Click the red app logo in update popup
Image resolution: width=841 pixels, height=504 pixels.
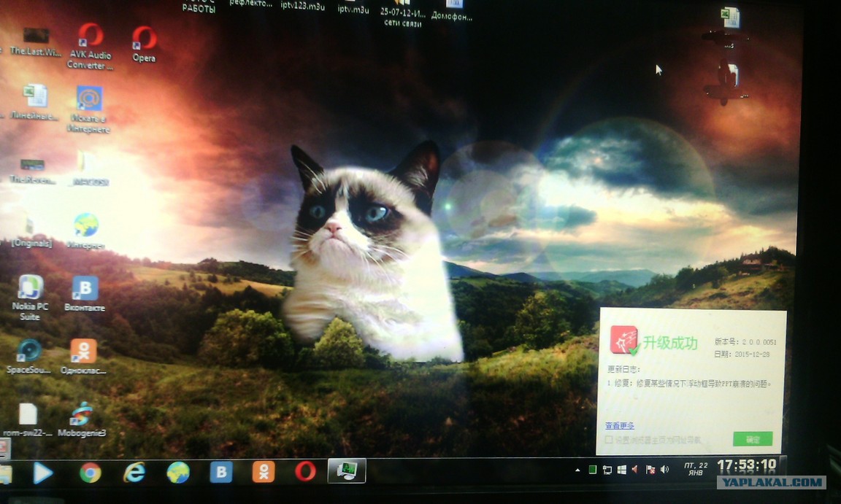[624, 340]
